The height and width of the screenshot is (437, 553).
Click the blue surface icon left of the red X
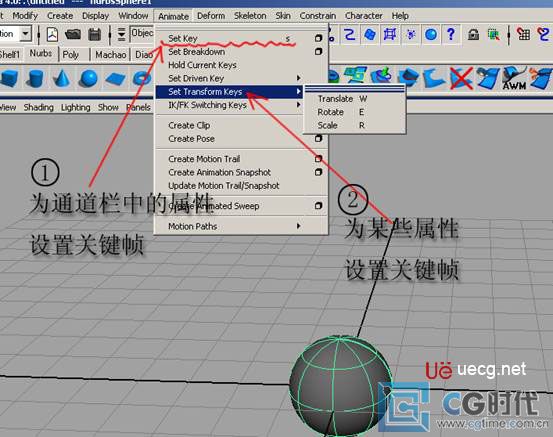[434, 78]
